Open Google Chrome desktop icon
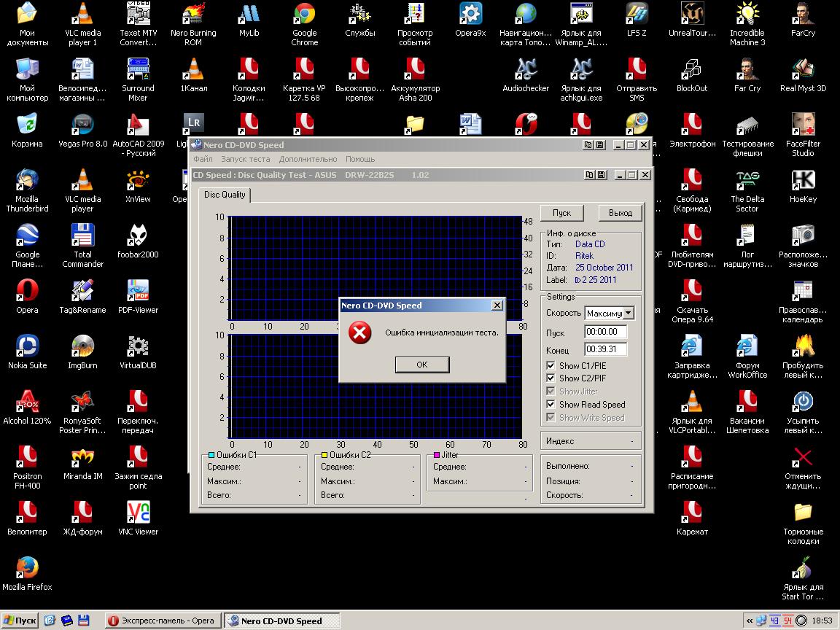 [304, 24]
